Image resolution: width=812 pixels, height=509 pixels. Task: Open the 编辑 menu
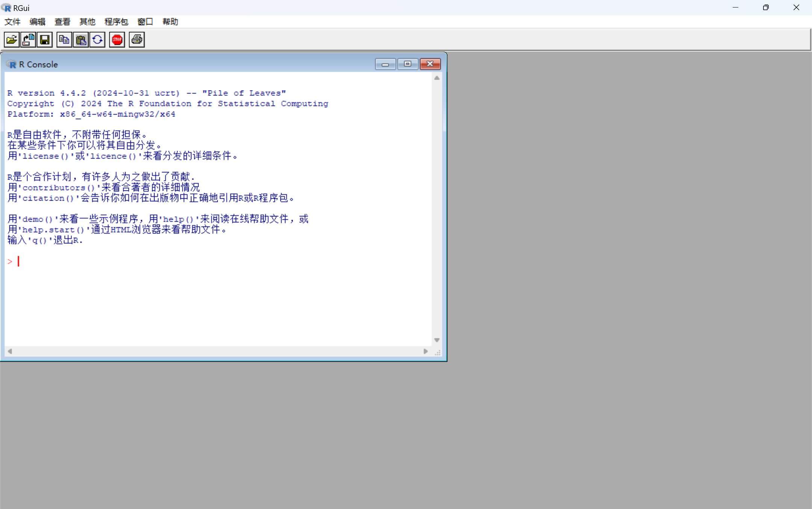(x=37, y=22)
